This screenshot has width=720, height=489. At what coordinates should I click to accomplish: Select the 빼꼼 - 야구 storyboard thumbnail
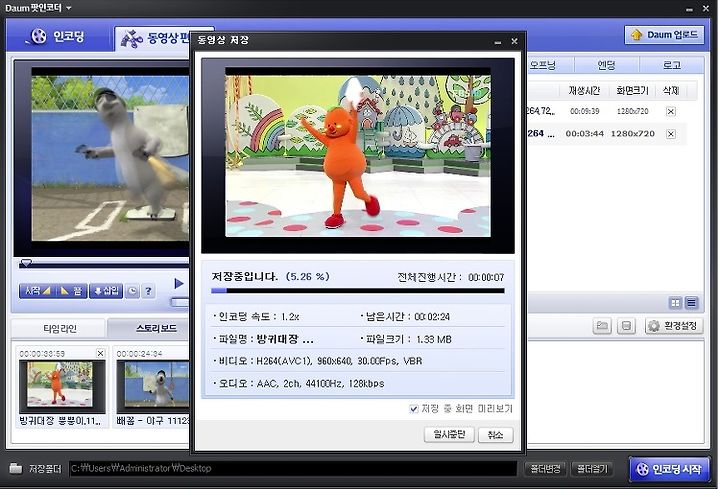click(x=153, y=386)
